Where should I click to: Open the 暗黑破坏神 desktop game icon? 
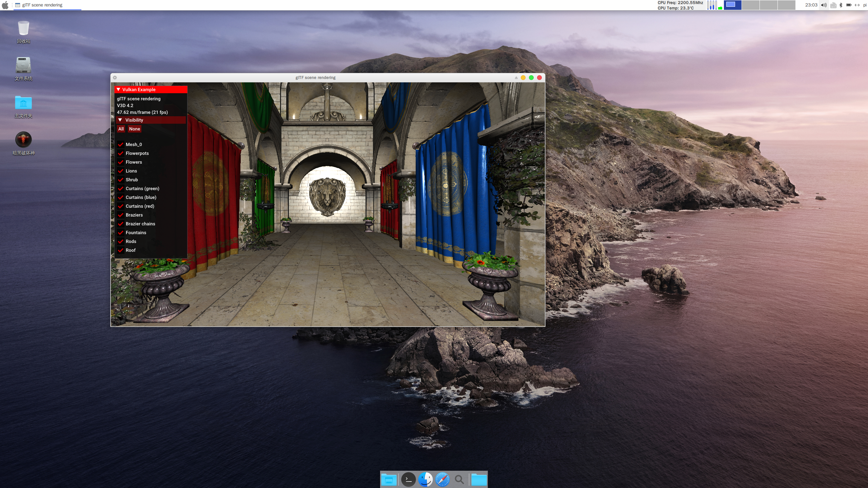point(23,140)
